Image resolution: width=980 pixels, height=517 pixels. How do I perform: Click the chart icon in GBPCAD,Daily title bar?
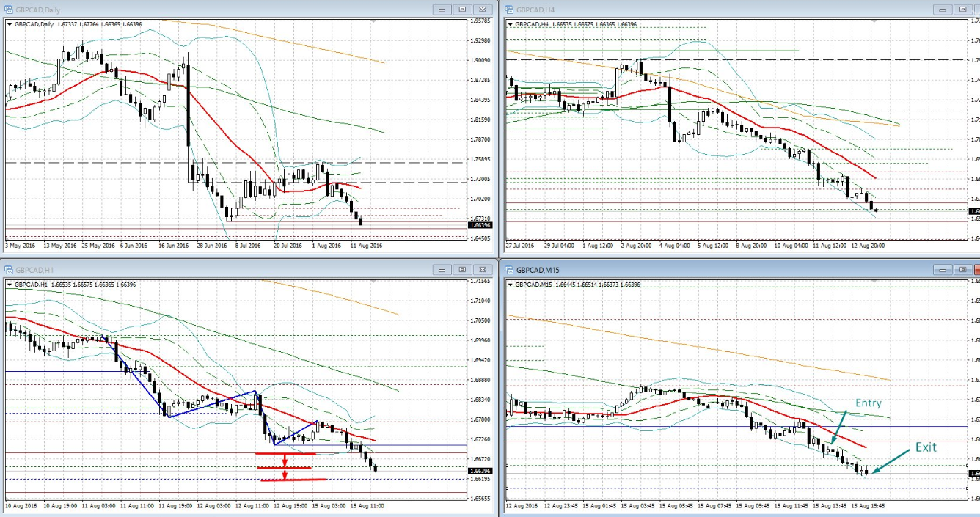(x=9, y=10)
